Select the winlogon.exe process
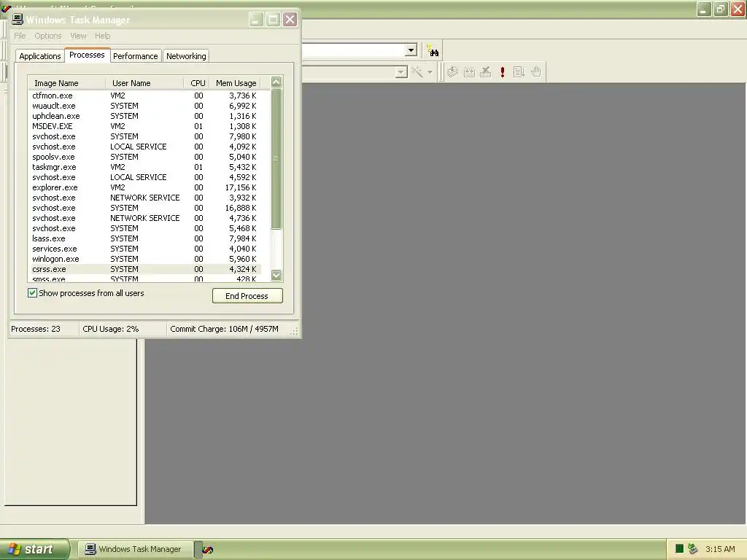Screen dimensions: 747x560 click(144, 259)
